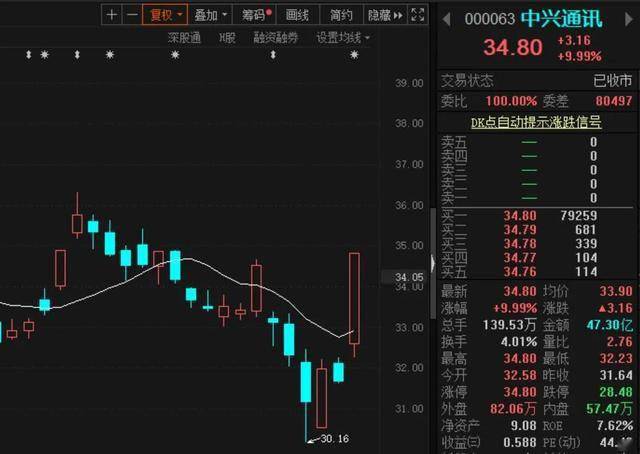The height and width of the screenshot is (454, 640).
Task: Click stock code 000063
Action: [490, 19]
